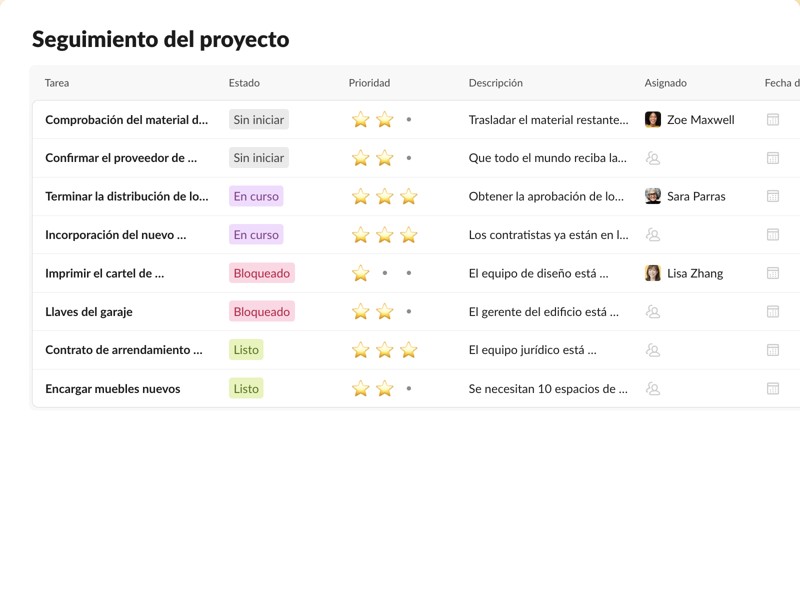This screenshot has width=800, height=600.
Task: Open the date picker for Llaves del garaje
Action: point(772,312)
